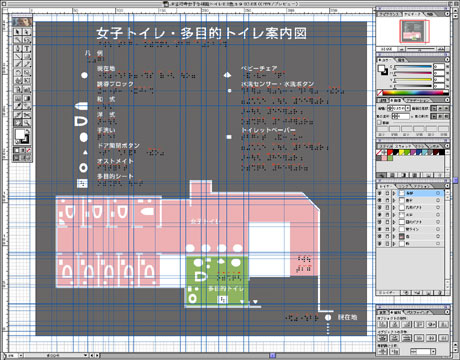Select the Zoom magnifier tool
This screenshot has height=360, width=460.
point(27,123)
